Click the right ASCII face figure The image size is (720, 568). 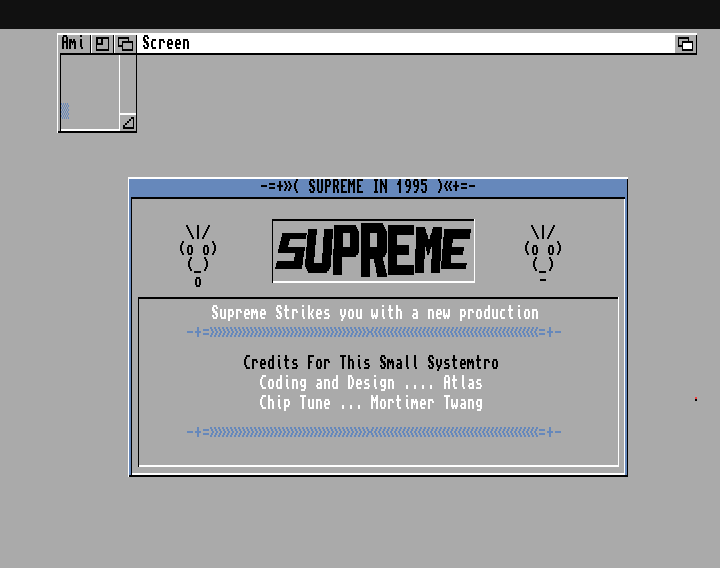[x=543, y=253]
